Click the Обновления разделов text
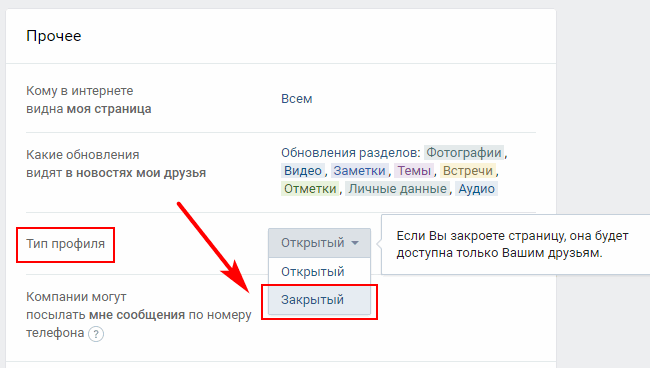Screen dimensions: 650x368 [351, 153]
